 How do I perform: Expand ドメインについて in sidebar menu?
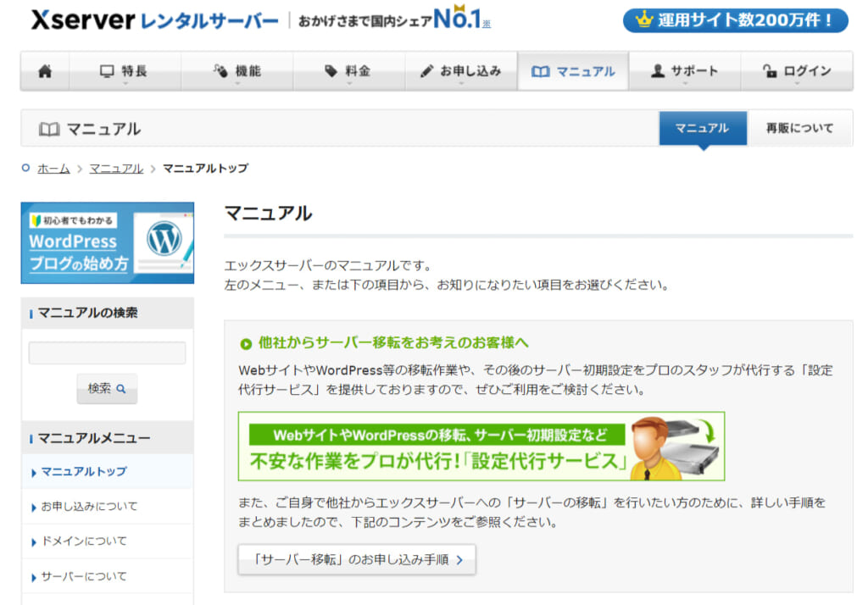84,541
